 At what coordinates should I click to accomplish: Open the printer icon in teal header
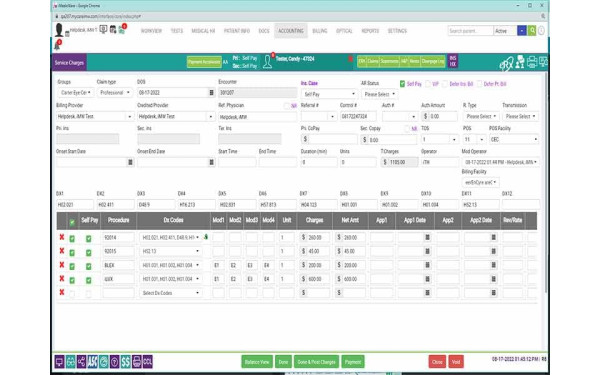point(532,62)
